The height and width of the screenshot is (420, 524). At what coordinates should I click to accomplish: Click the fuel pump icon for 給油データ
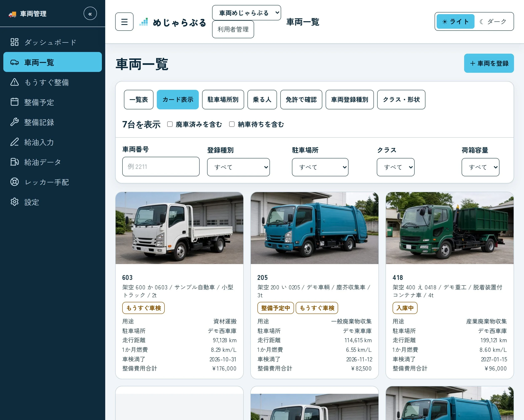click(15, 162)
